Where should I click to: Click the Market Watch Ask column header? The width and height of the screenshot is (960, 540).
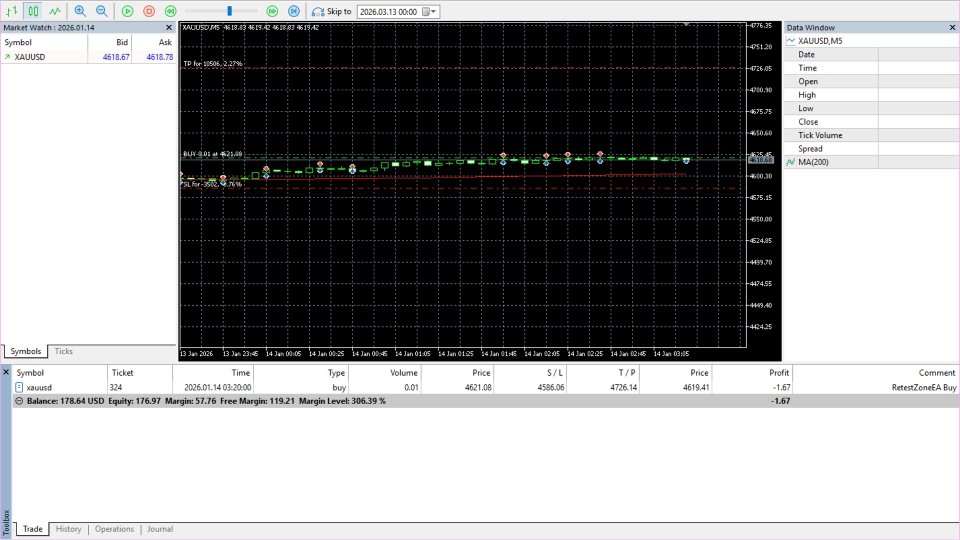pos(154,42)
